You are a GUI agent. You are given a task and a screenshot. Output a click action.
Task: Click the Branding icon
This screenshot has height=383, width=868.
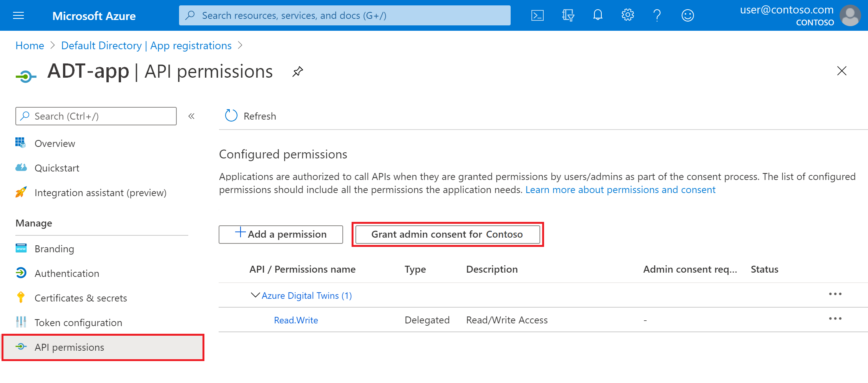(21, 248)
